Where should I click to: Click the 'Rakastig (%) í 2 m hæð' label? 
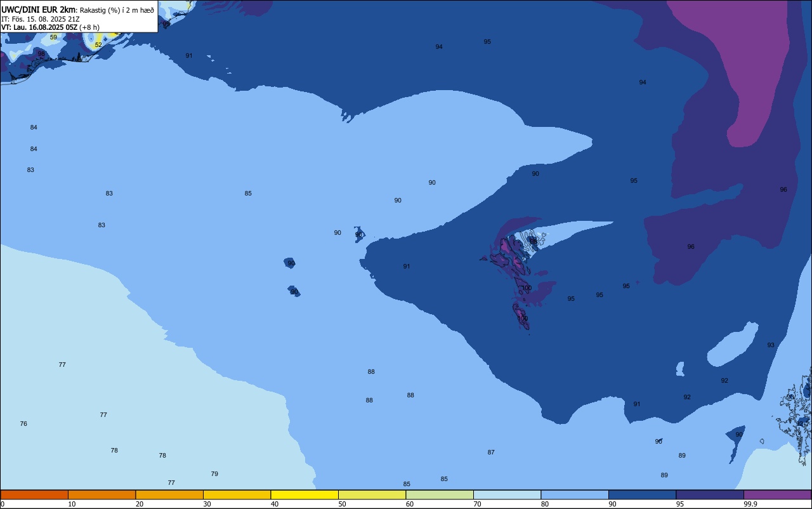(x=117, y=10)
